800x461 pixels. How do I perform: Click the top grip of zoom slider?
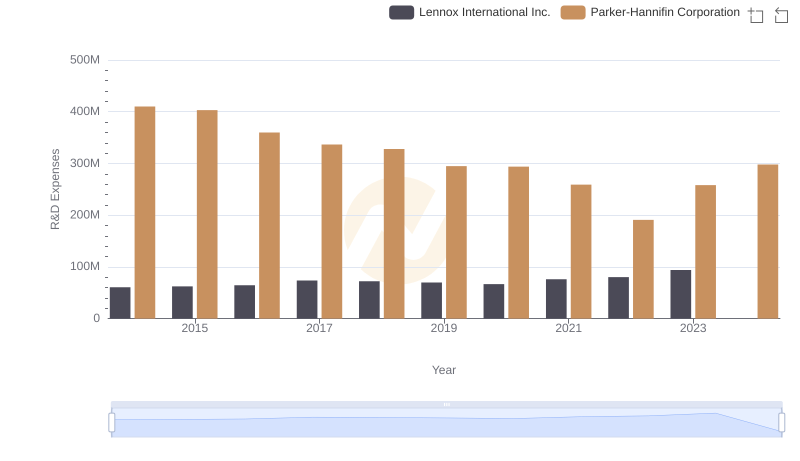tap(446, 404)
